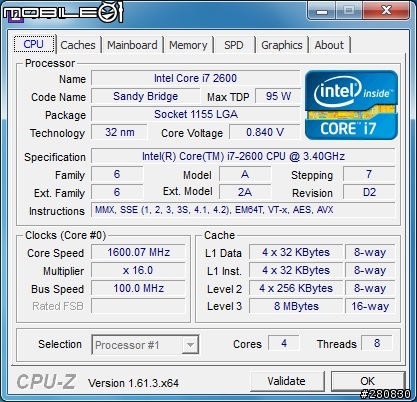
Task: Select the Instructions list 'MMX, SSE...'
Action: [x=243, y=210]
